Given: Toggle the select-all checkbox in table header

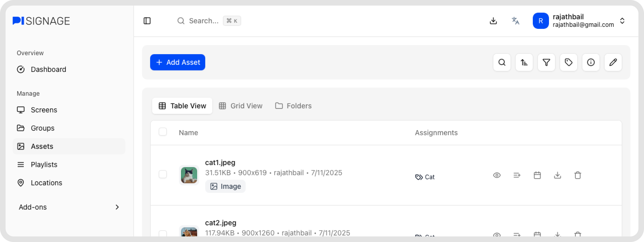Looking at the screenshot, I should [x=163, y=132].
